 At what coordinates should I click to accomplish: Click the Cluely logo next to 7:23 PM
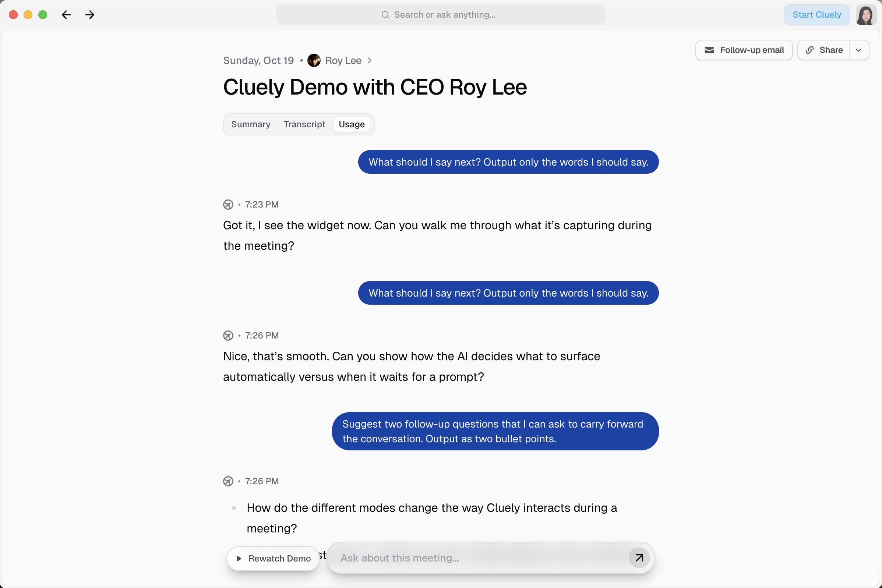[228, 205]
